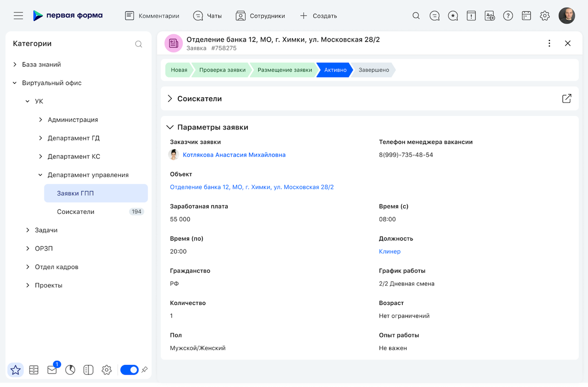Open profile of Котлякова Анастасия Михайловна

pos(234,155)
